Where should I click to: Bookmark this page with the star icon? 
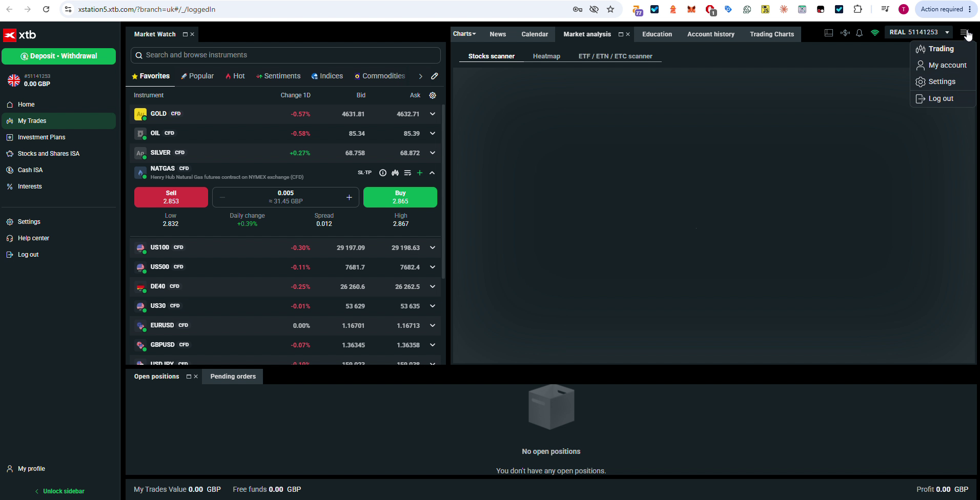610,9
